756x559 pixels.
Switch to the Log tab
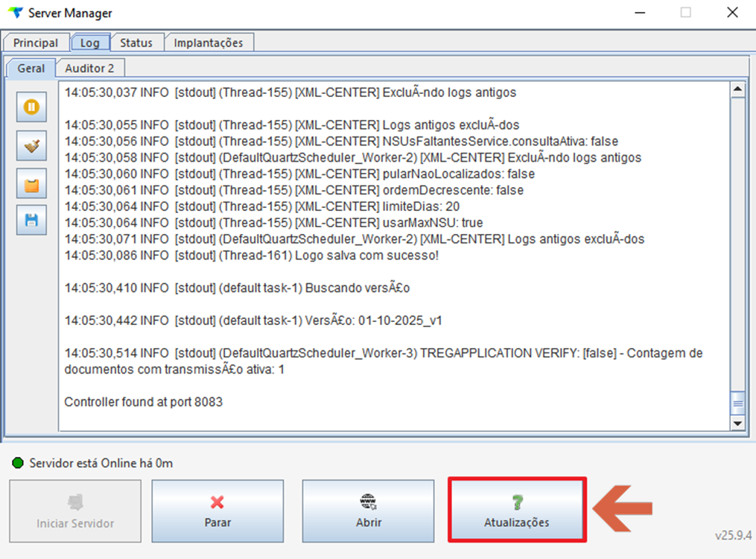click(x=89, y=42)
